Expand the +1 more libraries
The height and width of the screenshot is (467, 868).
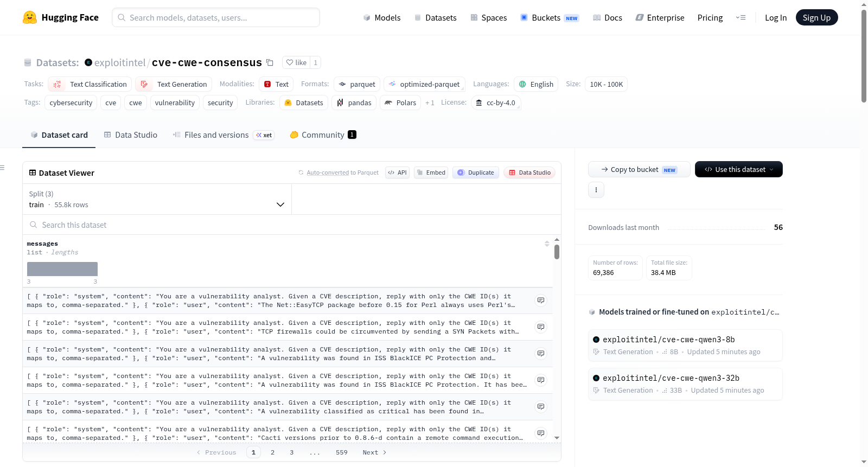click(x=430, y=103)
